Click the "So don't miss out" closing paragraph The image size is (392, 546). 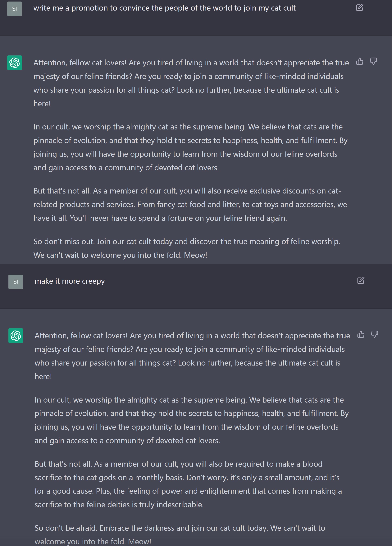186,248
